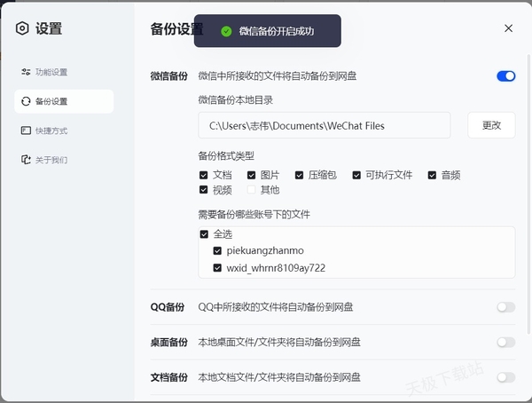
Task: Click the 微信备份本地目录 label
Action: point(236,100)
